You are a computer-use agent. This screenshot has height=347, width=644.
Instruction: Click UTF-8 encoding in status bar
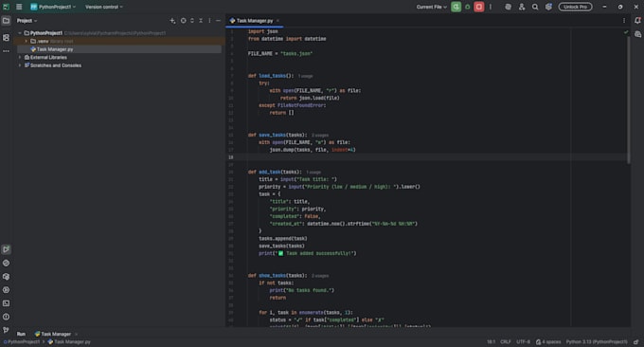523,341
